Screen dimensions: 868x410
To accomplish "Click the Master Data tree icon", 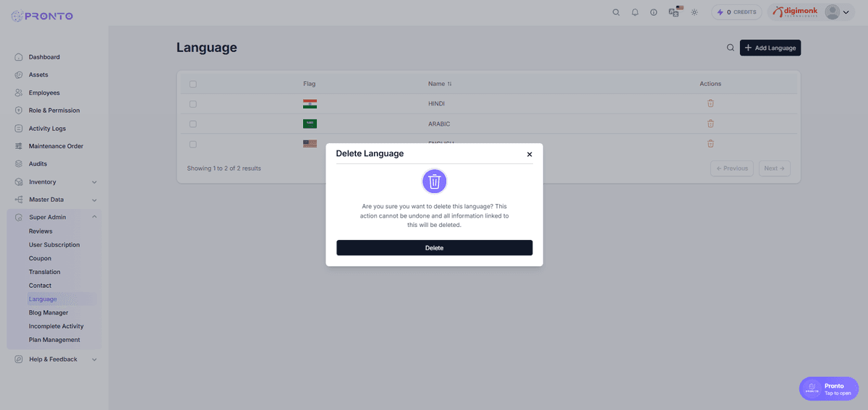I will 19,200.
